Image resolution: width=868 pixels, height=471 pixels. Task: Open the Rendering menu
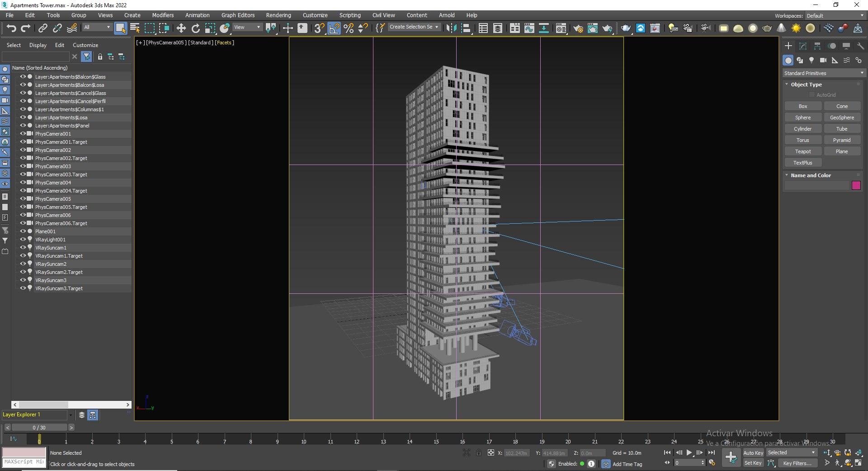click(x=278, y=15)
